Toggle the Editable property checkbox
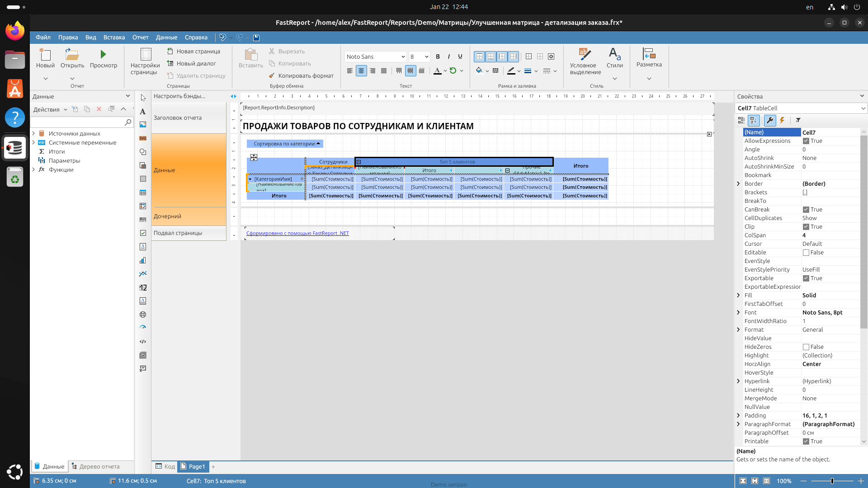The image size is (868, 488). coord(806,253)
